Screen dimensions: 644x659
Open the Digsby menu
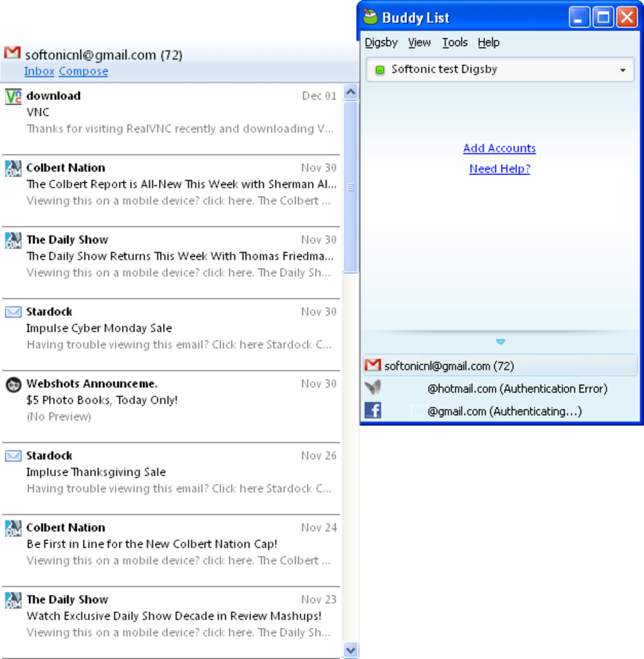click(x=381, y=42)
